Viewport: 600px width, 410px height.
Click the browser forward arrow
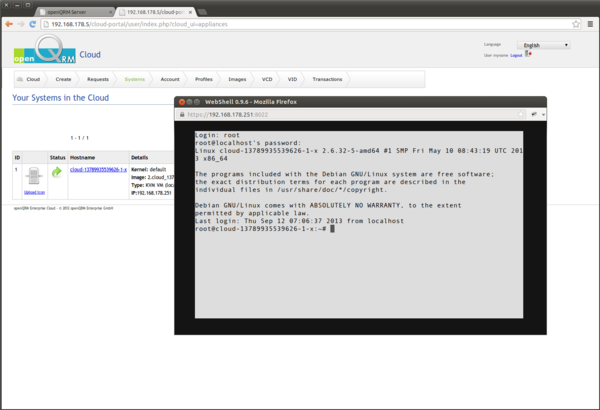coord(21,24)
